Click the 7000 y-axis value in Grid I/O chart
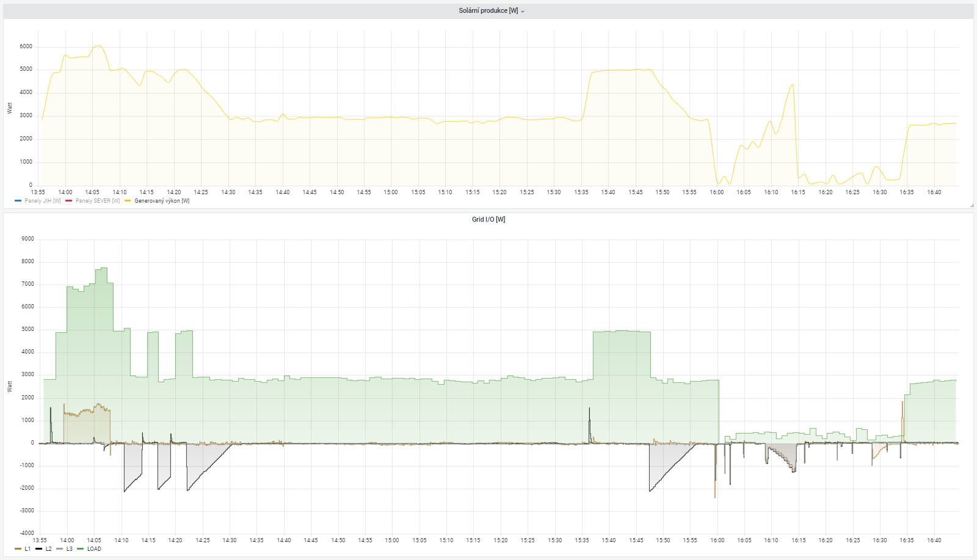This screenshot has height=560, width=977. [x=27, y=284]
